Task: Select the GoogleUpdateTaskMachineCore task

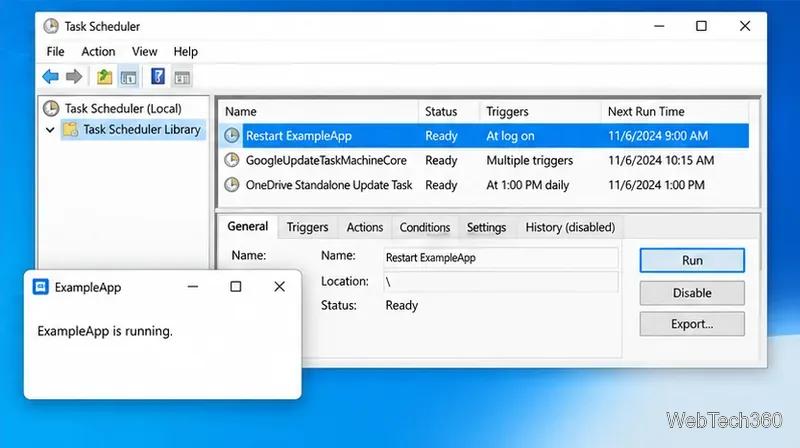Action: click(x=326, y=160)
